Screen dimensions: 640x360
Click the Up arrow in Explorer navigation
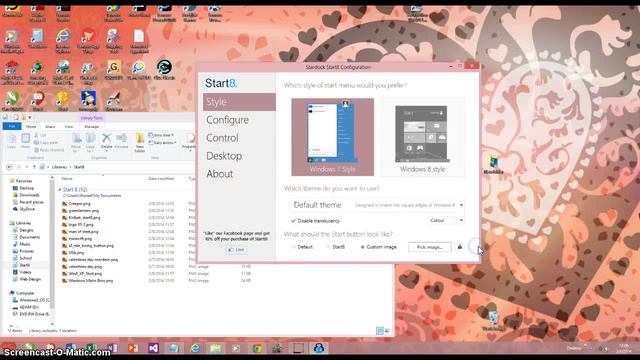tap(34, 167)
